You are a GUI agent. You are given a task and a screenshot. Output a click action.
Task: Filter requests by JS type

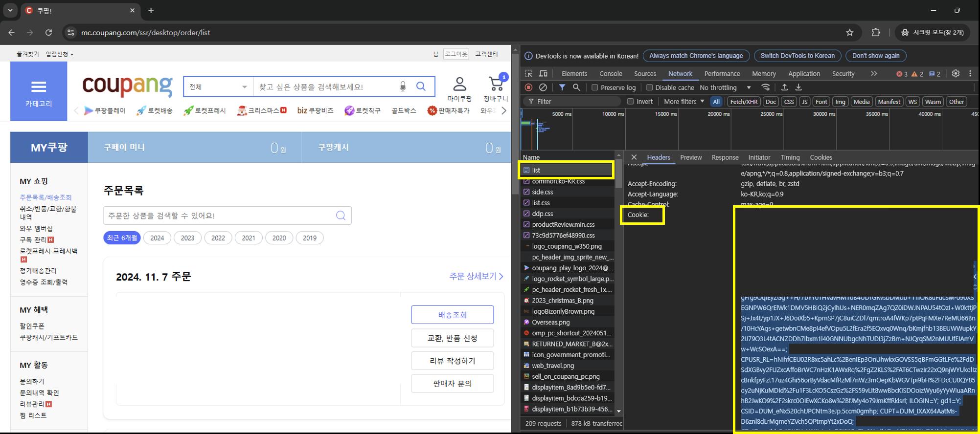[x=804, y=102]
